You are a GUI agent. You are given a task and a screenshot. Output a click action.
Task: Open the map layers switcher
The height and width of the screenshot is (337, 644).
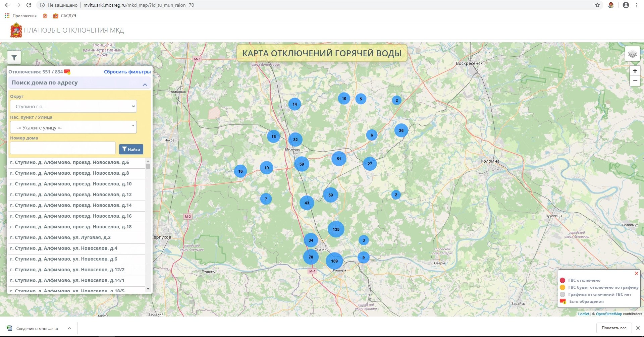(632, 54)
